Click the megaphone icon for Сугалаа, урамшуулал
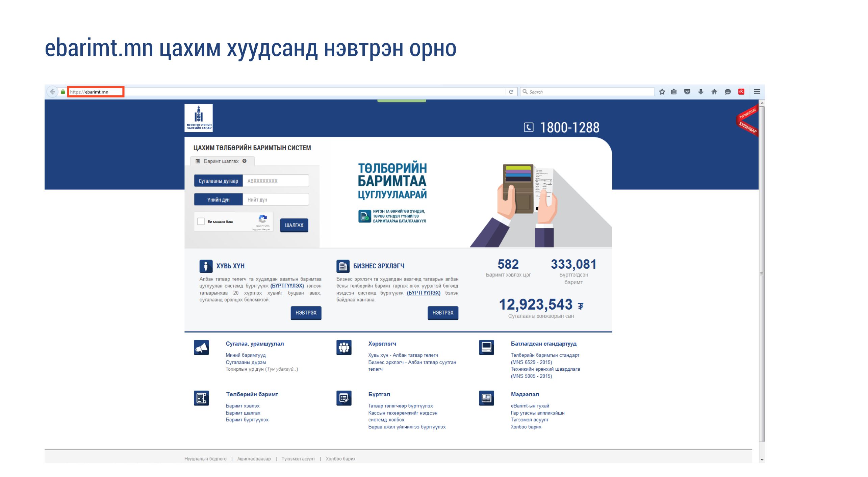 [201, 347]
